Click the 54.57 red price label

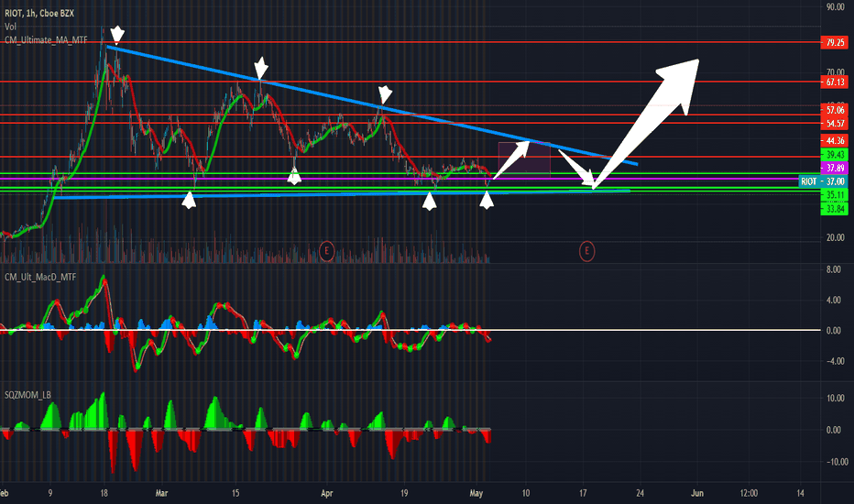click(x=835, y=124)
